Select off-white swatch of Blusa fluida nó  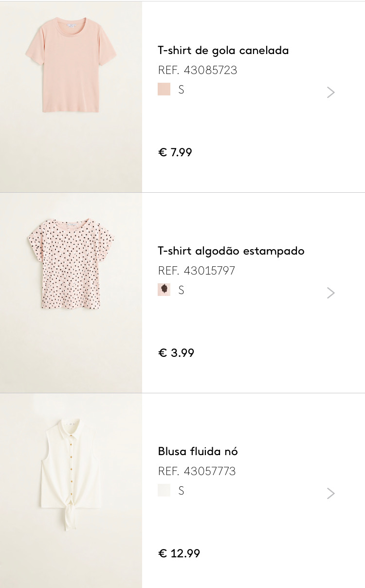pos(164,490)
